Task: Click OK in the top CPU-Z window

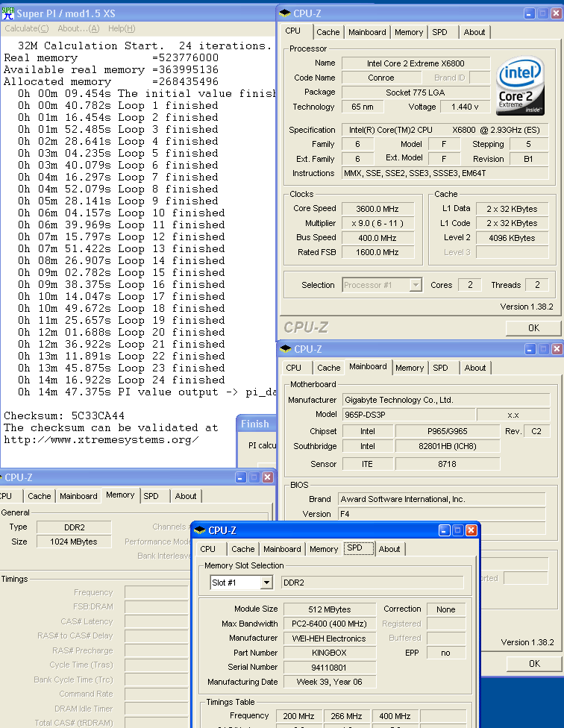Action: click(x=534, y=328)
